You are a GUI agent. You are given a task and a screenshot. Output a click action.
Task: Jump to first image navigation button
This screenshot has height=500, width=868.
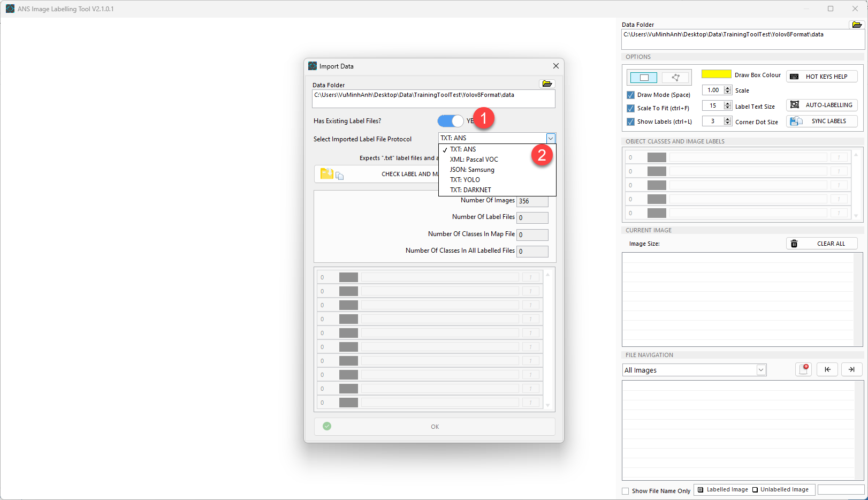coord(827,369)
